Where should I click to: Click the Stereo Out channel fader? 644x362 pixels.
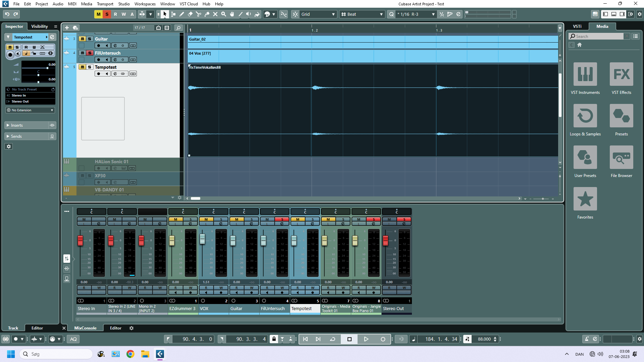[385, 240]
